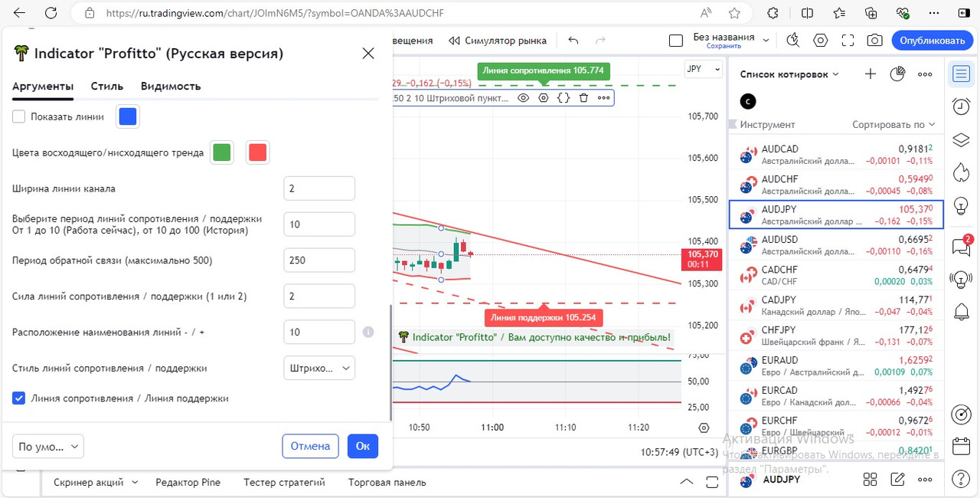Expand the line style "Штрихо..." dropdown
This screenshot has width=980, height=498.
(x=319, y=369)
